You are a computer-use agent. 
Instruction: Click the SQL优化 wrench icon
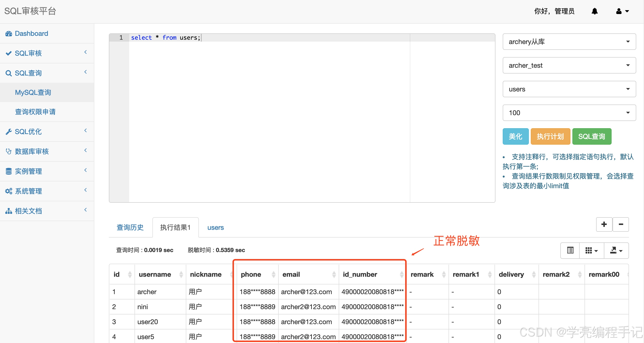[8, 132]
